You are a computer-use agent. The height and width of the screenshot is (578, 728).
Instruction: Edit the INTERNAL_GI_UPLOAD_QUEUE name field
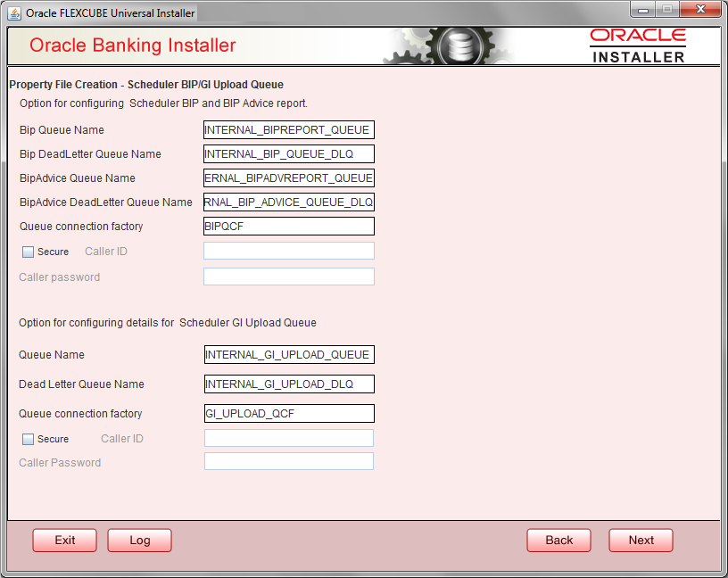point(289,355)
